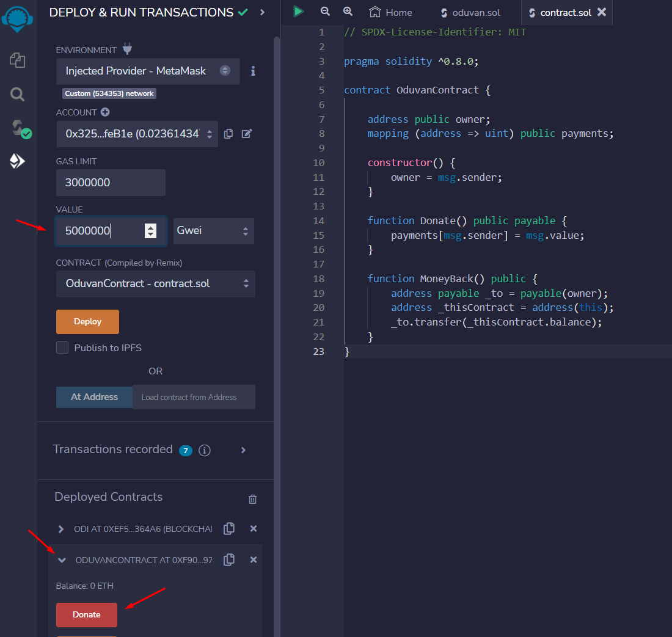672x637 pixels.
Task: Open the Environment provider dropdown
Action: [x=148, y=71]
